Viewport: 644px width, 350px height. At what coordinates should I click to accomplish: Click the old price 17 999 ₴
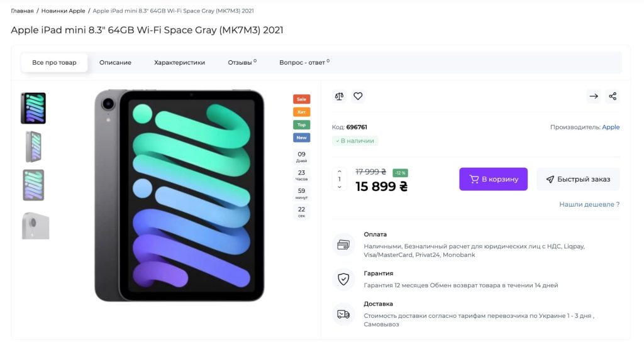[370, 172]
